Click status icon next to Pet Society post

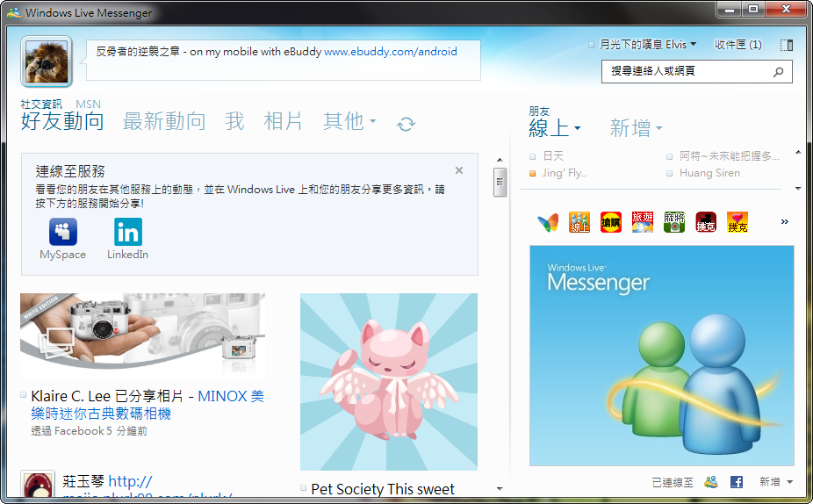pyautogui.click(x=303, y=487)
